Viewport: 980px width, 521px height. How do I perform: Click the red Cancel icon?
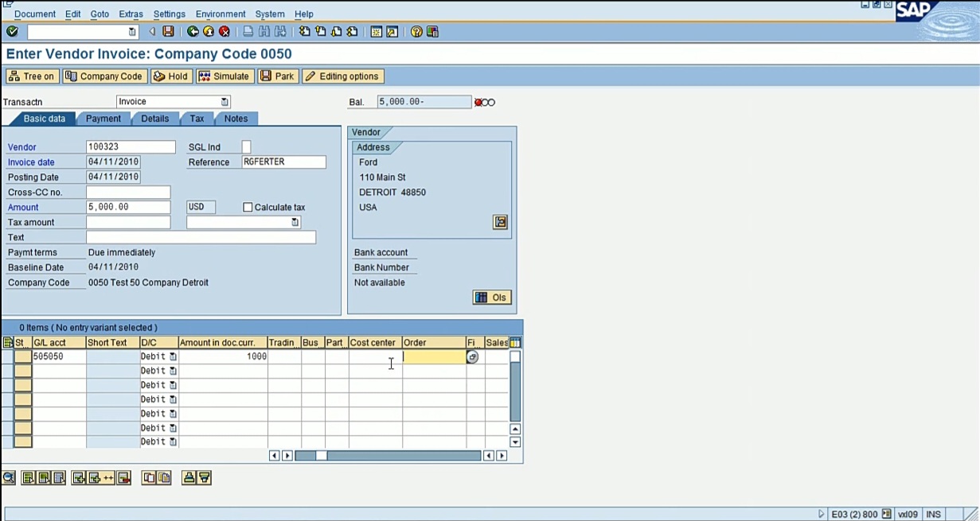click(x=225, y=32)
